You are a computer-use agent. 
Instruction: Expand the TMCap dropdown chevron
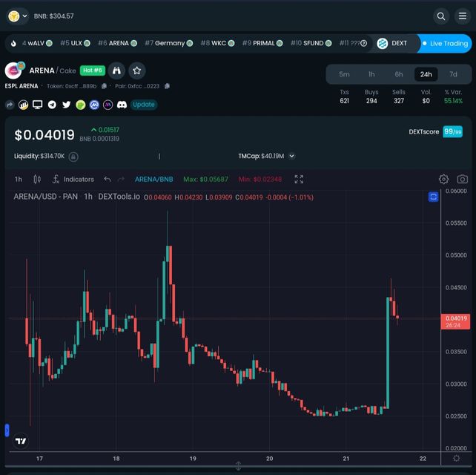point(291,156)
